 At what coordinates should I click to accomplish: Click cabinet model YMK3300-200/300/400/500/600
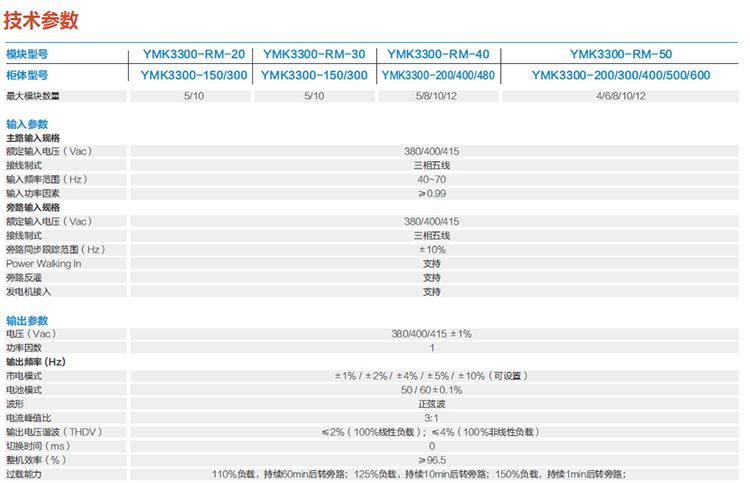(x=621, y=75)
